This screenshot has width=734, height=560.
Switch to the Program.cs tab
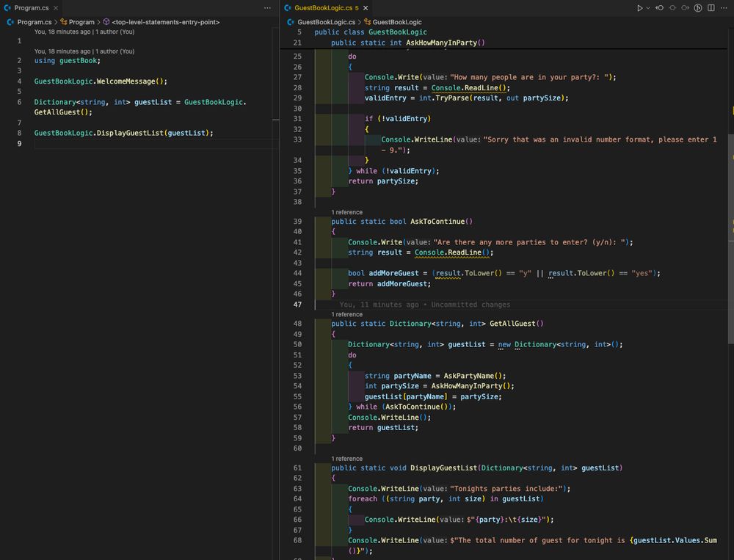(31, 8)
